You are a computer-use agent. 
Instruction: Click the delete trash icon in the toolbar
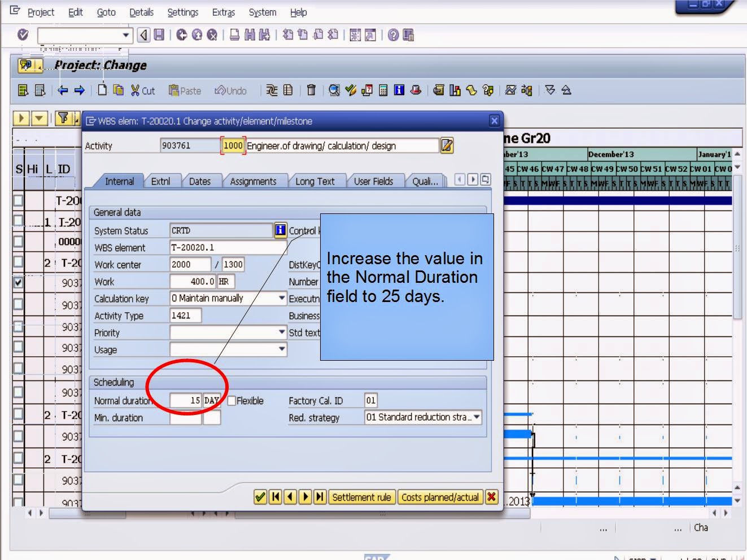(x=311, y=91)
